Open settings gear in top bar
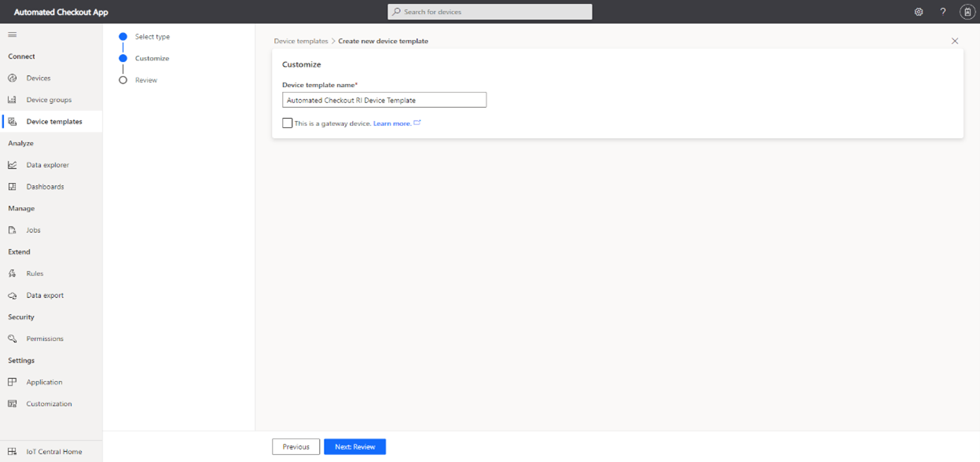The width and height of the screenshot is (980, 462). pos(919,12)
